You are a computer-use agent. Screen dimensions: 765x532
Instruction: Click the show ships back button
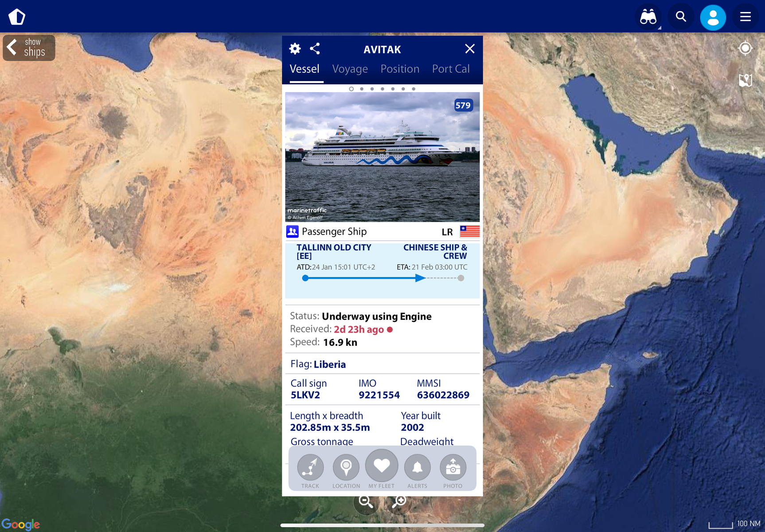29,48
